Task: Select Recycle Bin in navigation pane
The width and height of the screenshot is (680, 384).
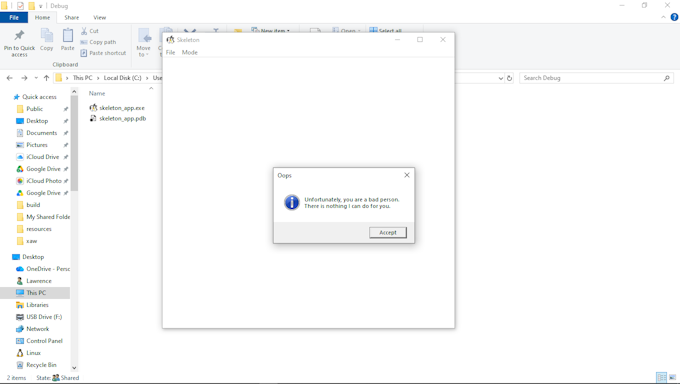Action: click(x=41, y=365)
